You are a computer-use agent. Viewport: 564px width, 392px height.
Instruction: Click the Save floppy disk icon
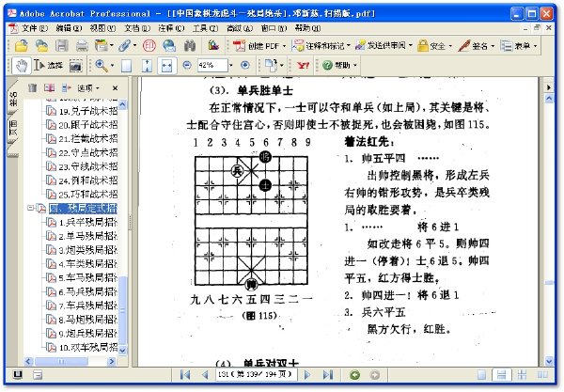(x=62, y=46)
